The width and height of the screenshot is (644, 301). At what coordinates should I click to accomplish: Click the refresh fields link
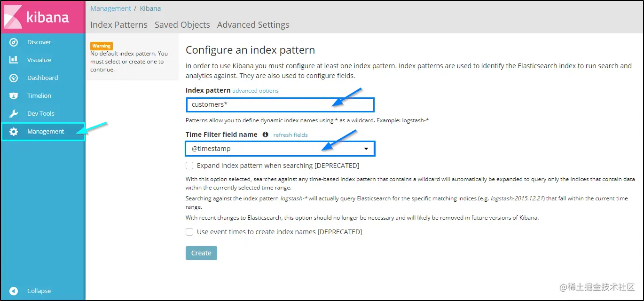point(291,135)
